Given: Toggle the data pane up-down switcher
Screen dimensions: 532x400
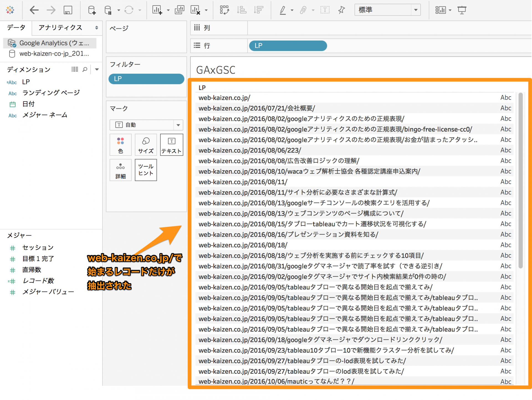Looking at the screenshot, I should click(x=96, y=27).
